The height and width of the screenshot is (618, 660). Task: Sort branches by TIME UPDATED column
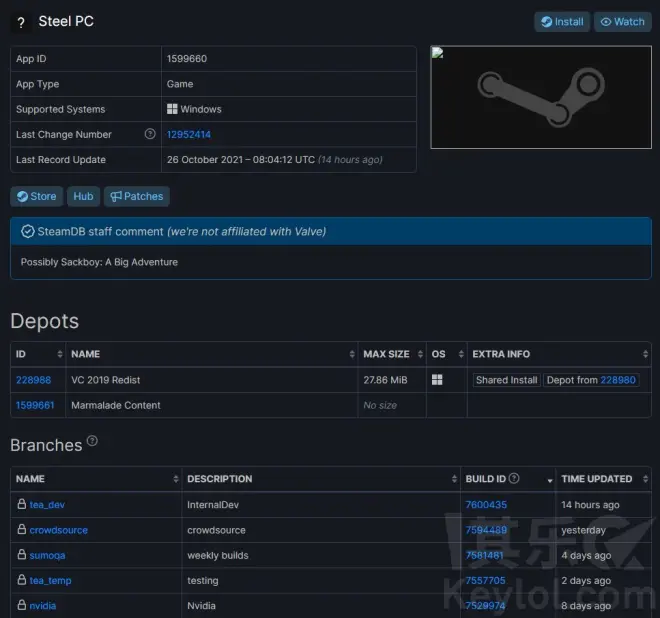tap(604, 479)
